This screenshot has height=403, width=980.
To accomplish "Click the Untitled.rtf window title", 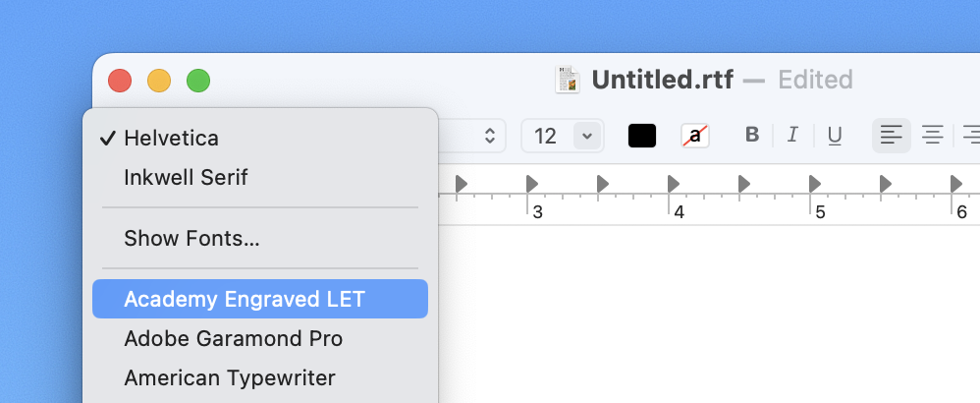I will (662, 80).
